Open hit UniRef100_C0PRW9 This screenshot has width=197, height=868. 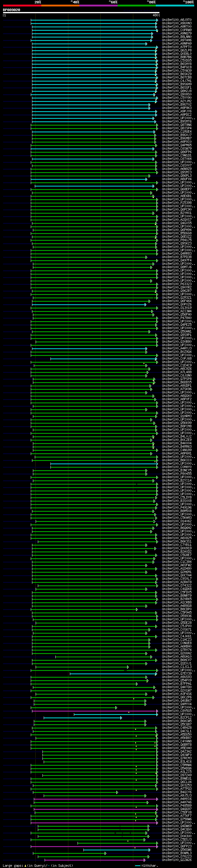(x=177, y=30)
